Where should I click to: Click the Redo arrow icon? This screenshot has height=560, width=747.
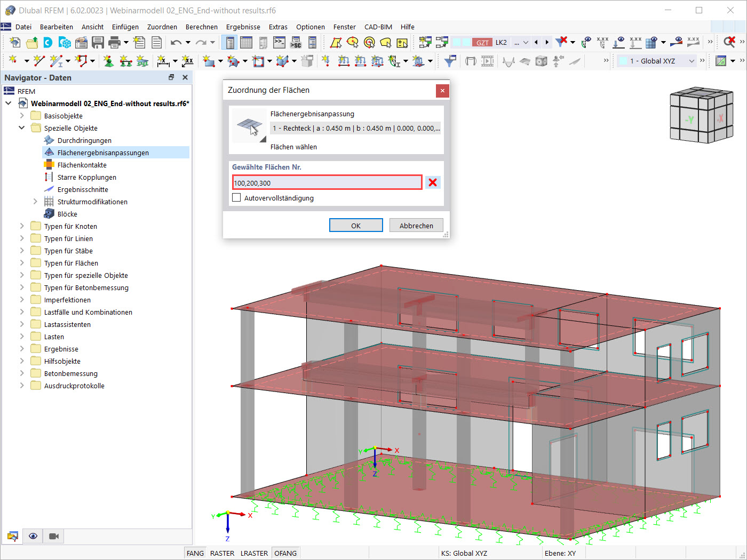tap(201, 43)
